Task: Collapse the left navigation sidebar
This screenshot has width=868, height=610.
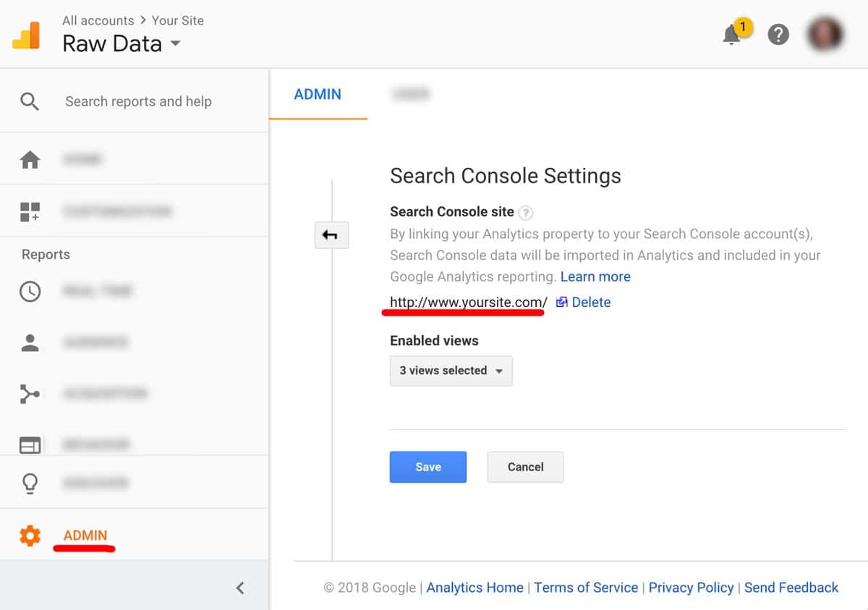Action: tap(239, 588)
